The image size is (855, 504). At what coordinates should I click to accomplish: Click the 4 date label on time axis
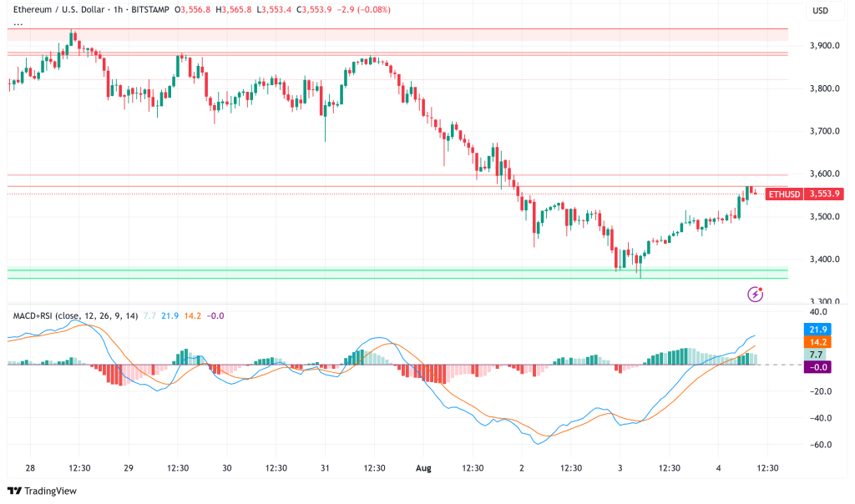(x=718, y=468)
